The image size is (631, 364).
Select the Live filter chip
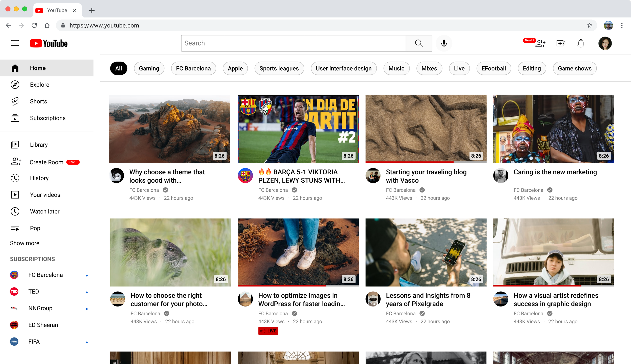click(459, 68)
